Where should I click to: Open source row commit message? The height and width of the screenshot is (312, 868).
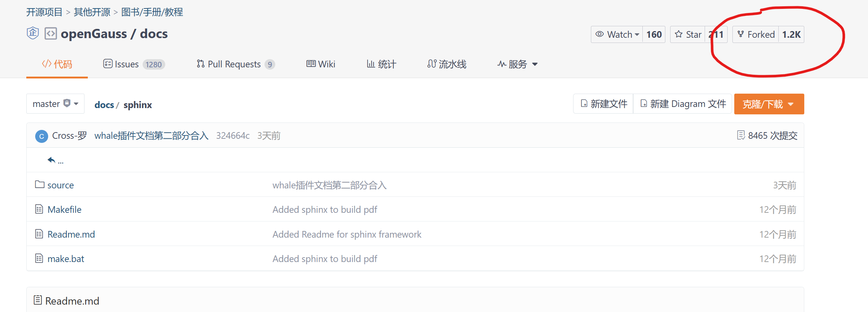click(x=329, y=185)
